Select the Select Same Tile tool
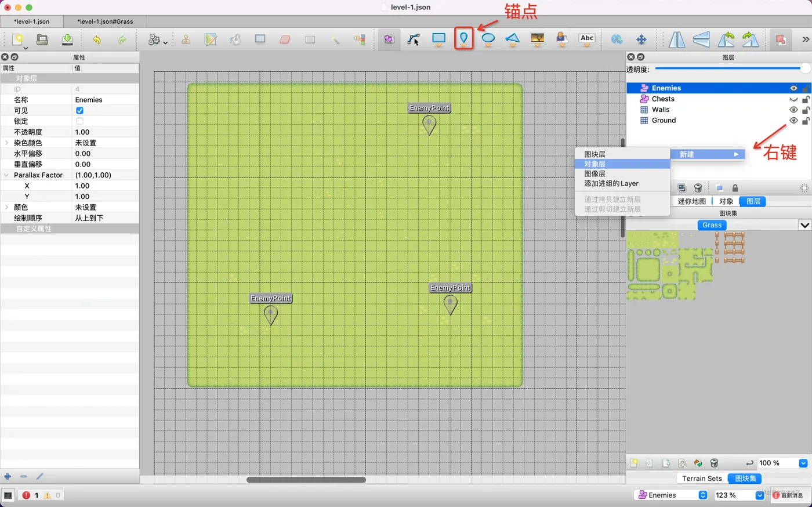Viewport: 812px width, 507px height. point(360,39)
